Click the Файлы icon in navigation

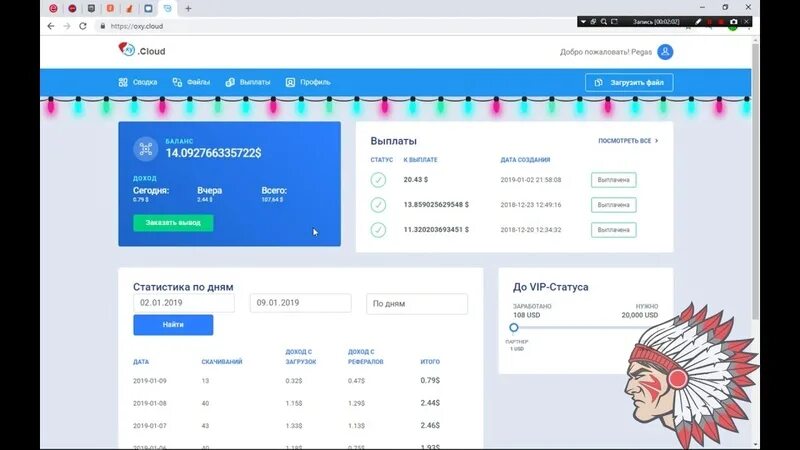(177, 82)
